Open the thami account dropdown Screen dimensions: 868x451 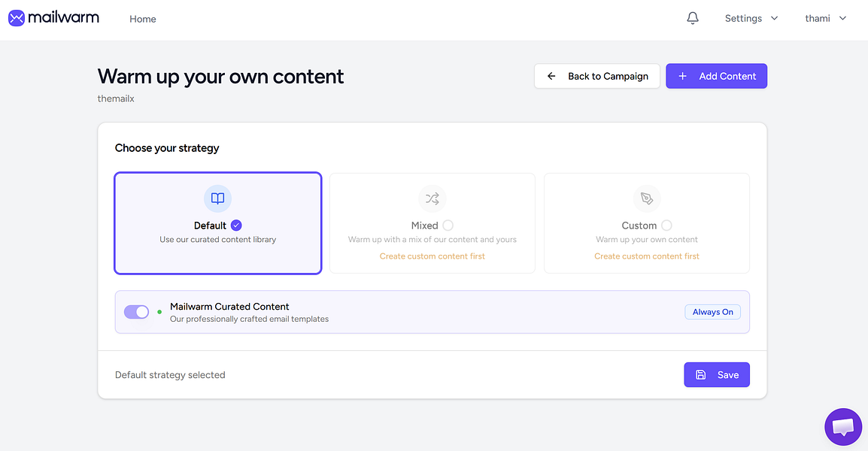click(826, 18)
